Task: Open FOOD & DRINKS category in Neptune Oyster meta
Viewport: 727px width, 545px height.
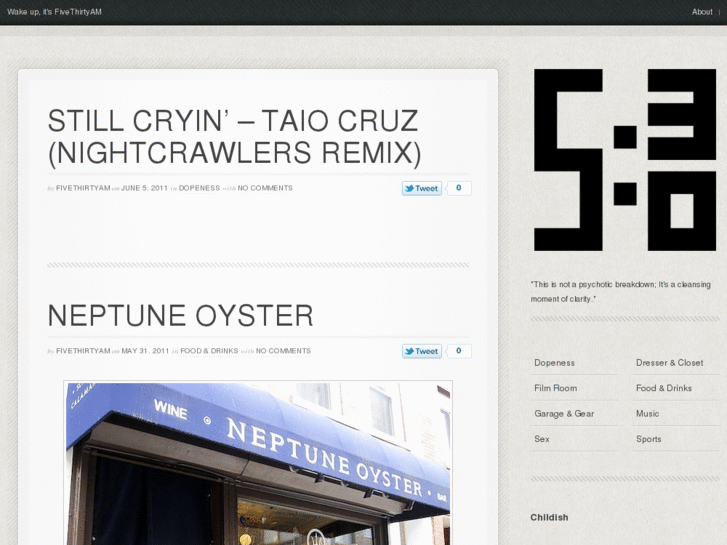Action: tap(209, 351)
